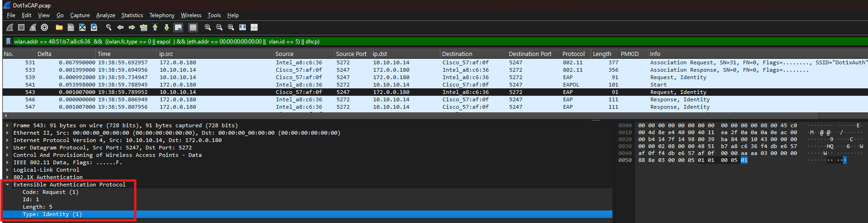The height and width of the screenshot is (223, 868).
Task: Click the find packet magnifier icon
Action: pyautogui.click(x=109, y=28)
